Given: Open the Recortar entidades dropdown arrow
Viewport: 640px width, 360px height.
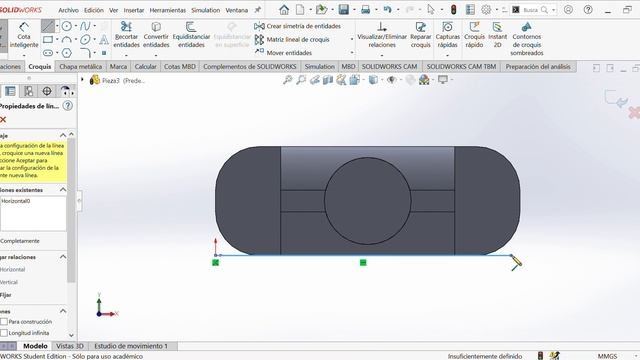Looking at the screenshot, I should [126, 55].
